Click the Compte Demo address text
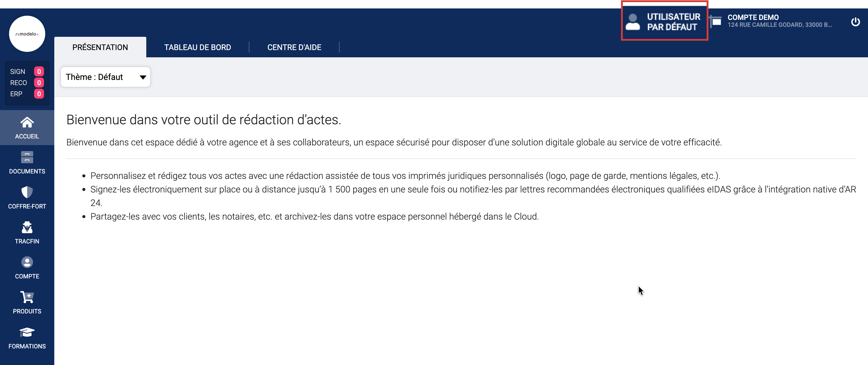 click(x=779, y=25)
